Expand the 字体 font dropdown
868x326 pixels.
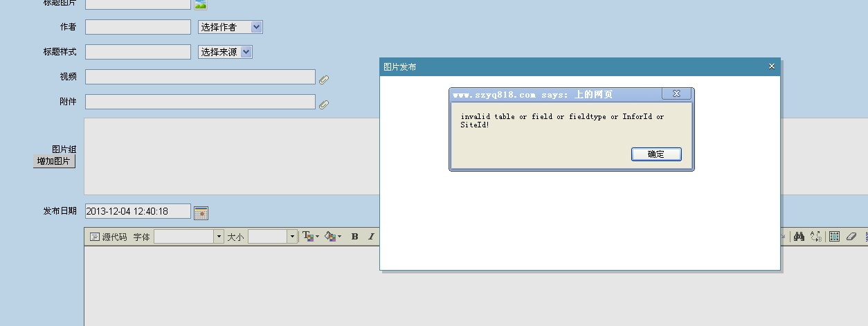pos(219,237)
